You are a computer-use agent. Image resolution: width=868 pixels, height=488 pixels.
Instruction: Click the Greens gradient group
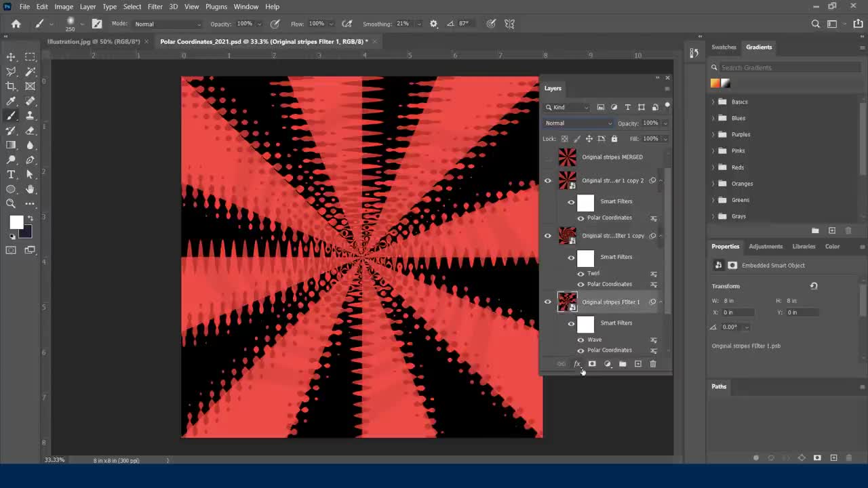[741, 200]
